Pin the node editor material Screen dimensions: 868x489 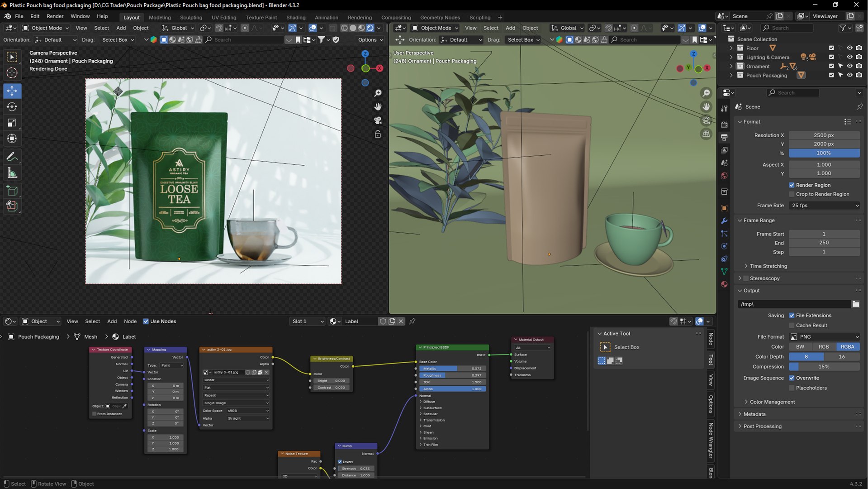point(412,321)
